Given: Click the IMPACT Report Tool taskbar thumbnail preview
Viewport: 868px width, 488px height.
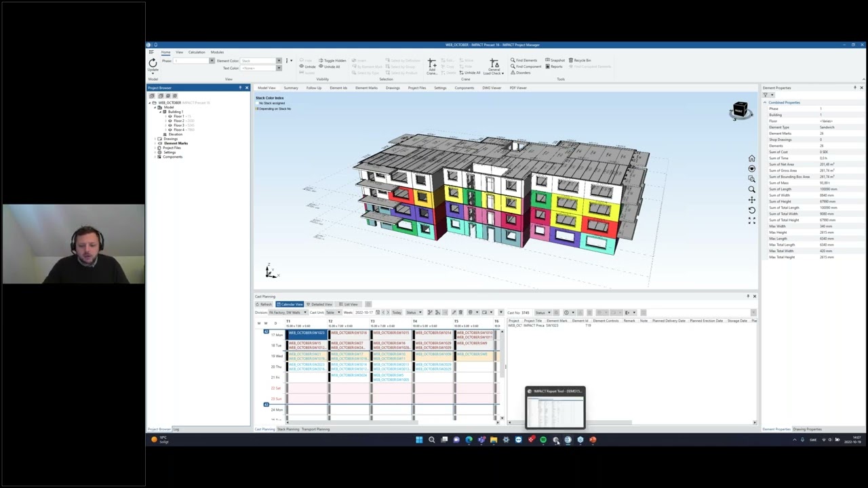Looking at the screenshot, I should click(x=555, y=408).
